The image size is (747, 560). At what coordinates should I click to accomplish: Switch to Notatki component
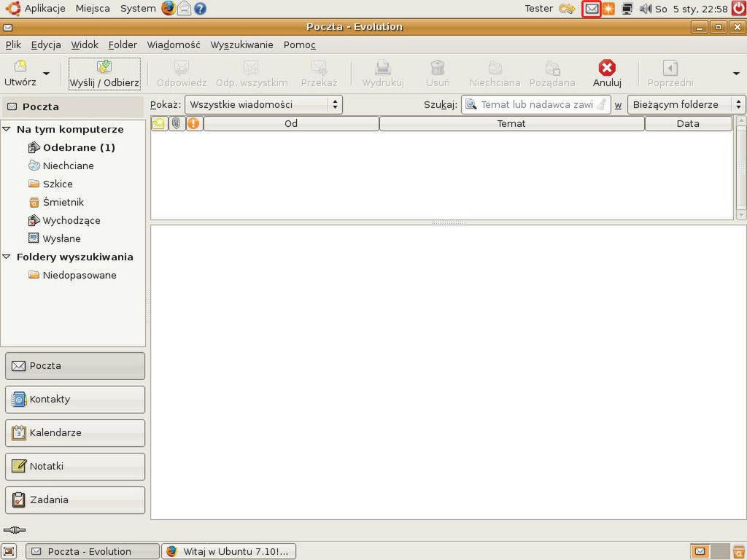[75, 466]
